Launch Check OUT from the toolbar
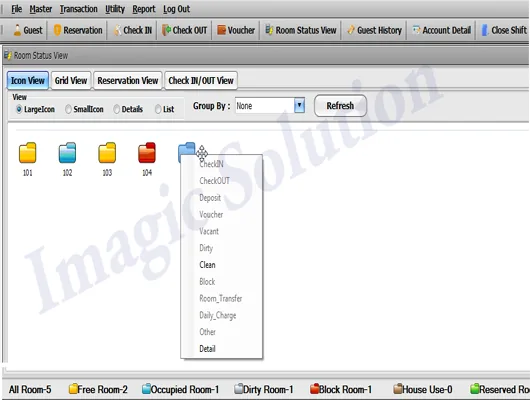The height and width of the screenshot is (400, 530). pyautogui.click(x=185, y=30)
